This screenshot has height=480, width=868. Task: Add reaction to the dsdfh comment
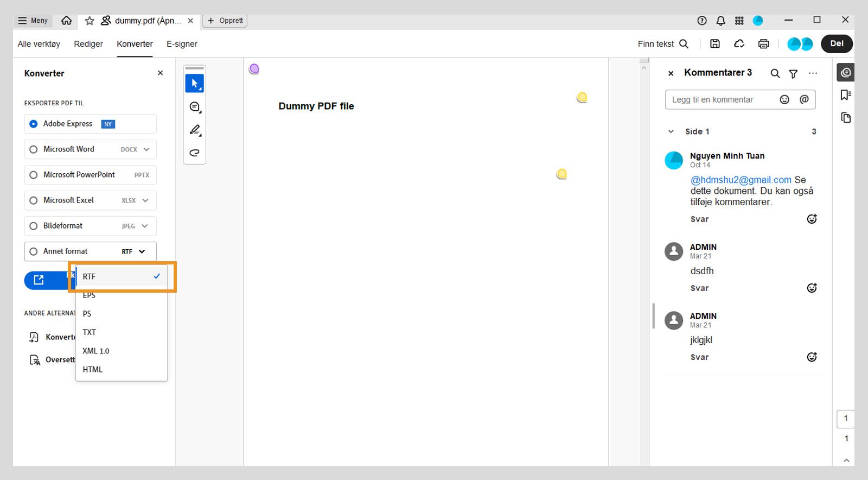pyautogui.click(x=812, y=288)
